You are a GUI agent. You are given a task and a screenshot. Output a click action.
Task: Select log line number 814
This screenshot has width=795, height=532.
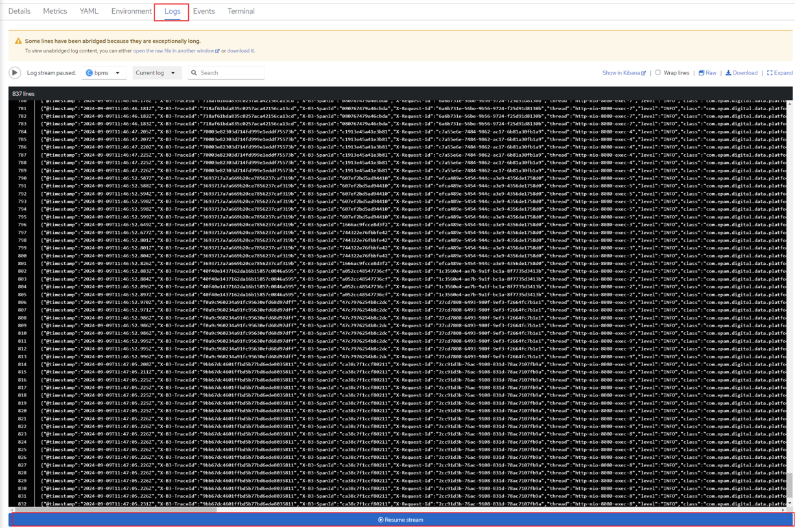(x=22, y=364)
